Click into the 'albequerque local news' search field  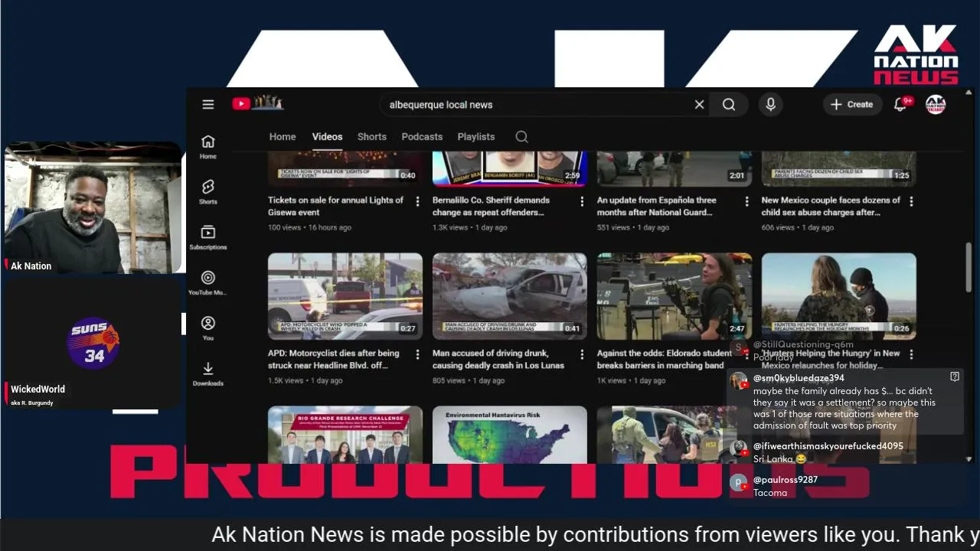536,105
